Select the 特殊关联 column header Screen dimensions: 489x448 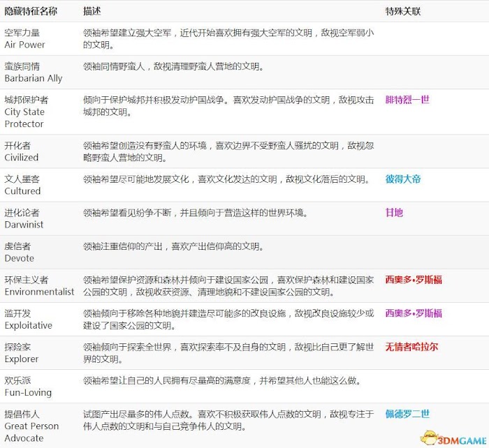(x=403, y=11)
